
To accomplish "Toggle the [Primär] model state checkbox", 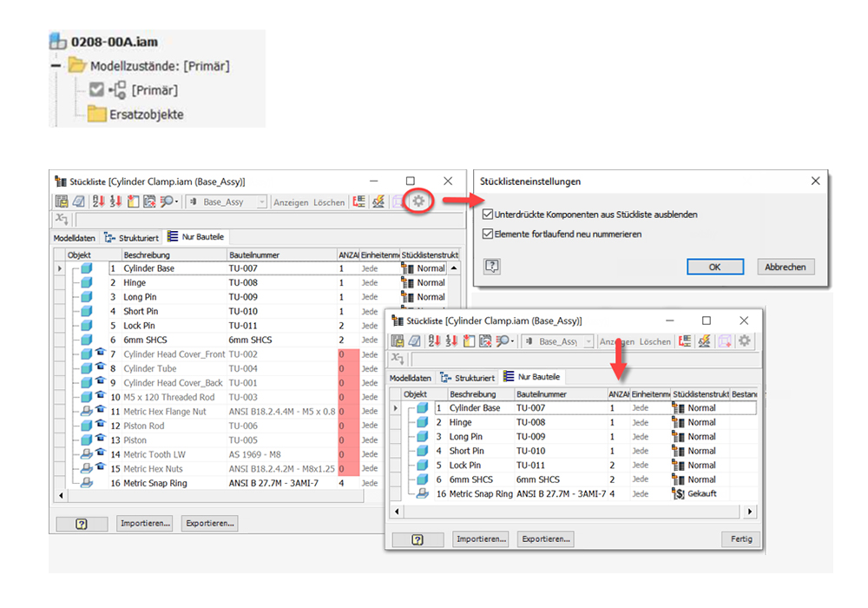I will point(97,89).
